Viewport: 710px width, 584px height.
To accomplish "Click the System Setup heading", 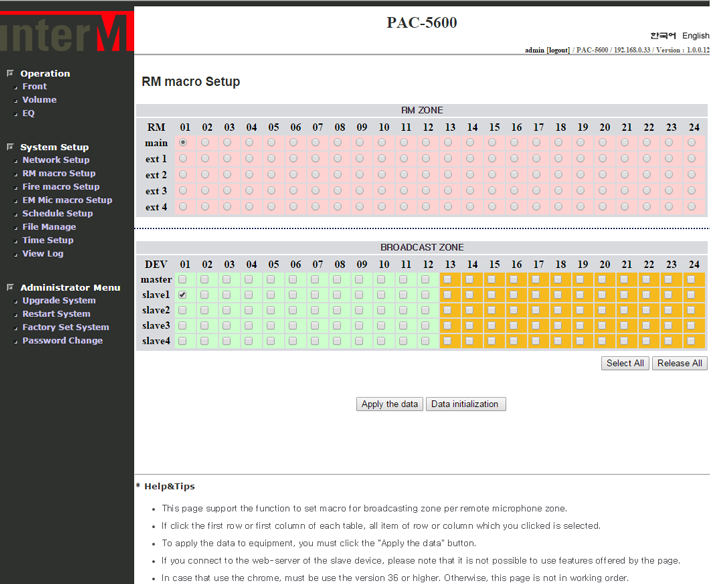I will (x=54, y=147).
